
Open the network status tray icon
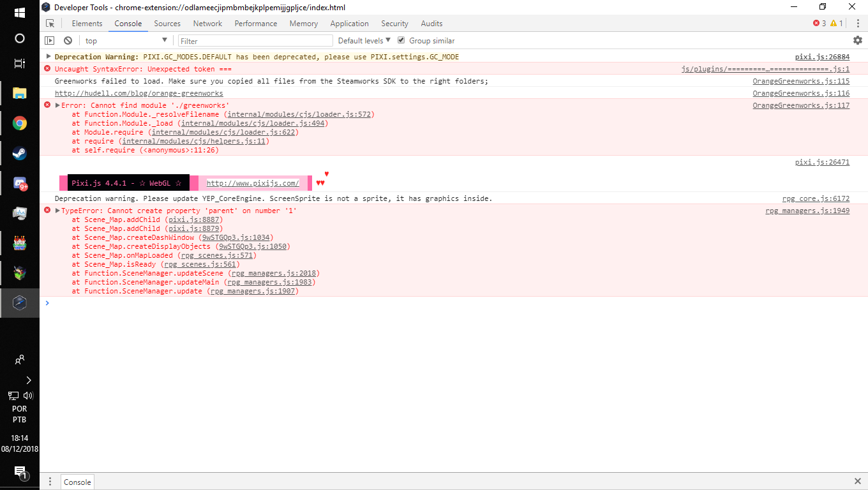13,396
